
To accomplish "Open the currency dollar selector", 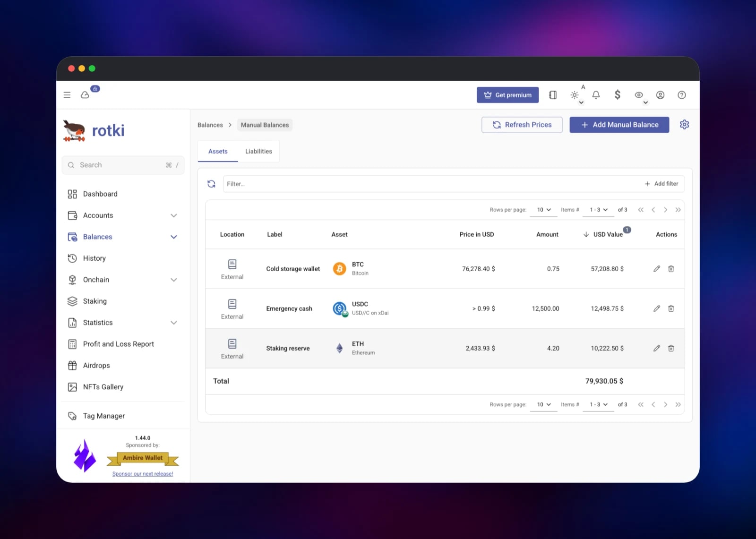I will pos(618,95).
